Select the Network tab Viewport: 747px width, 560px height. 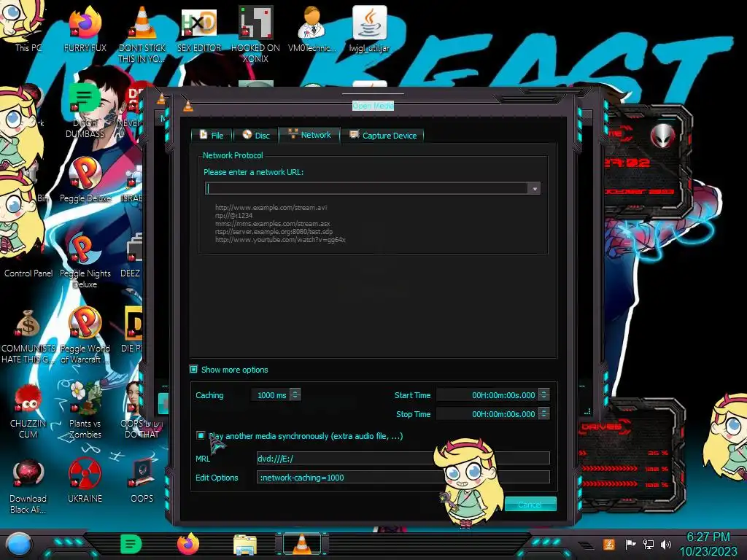[309, 135]
